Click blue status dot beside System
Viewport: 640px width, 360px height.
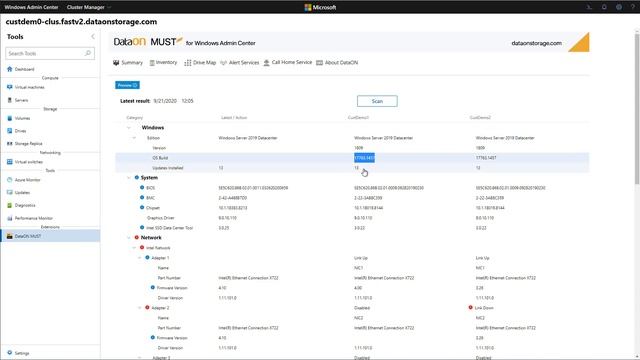137,178
